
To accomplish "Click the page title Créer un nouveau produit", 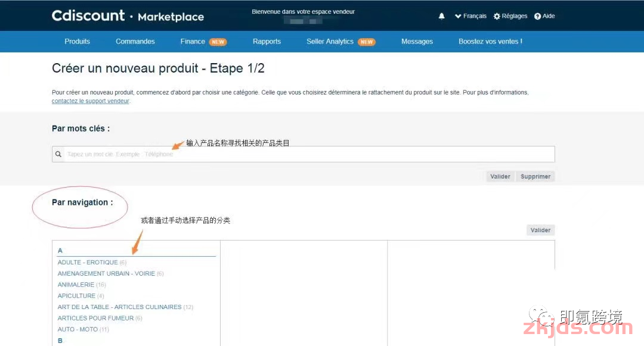I will (158, 68).
